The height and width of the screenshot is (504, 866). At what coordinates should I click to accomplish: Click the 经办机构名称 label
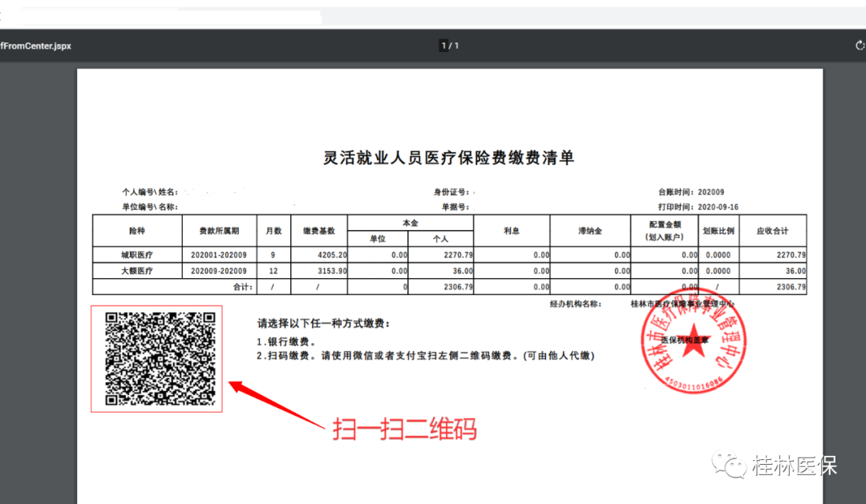[x=575, y=304]
